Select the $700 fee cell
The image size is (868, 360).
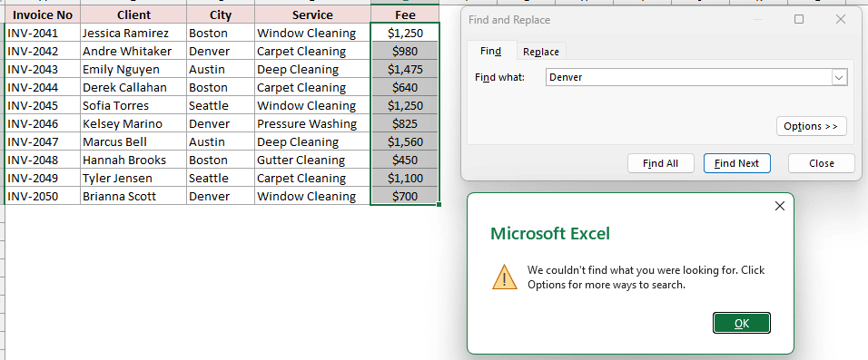pyautogui.click(x=405, y=196)
